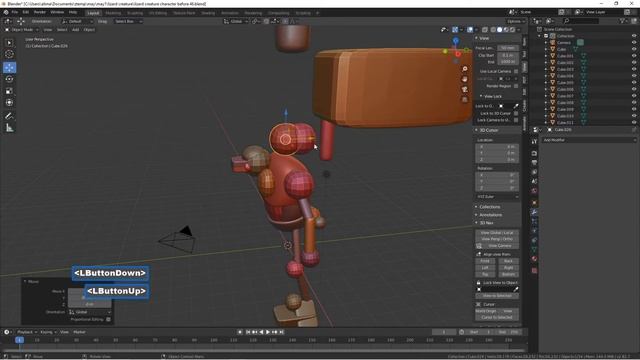Open the Material properties tab icon

click(x=534, y=258)
